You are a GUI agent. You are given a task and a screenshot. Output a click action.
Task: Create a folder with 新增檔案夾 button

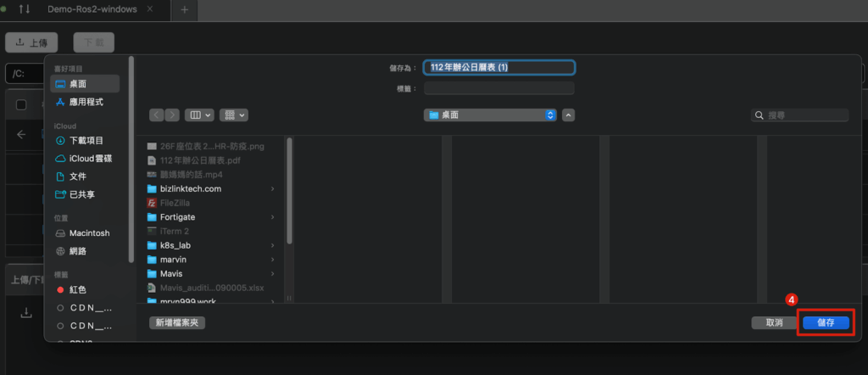177,322
